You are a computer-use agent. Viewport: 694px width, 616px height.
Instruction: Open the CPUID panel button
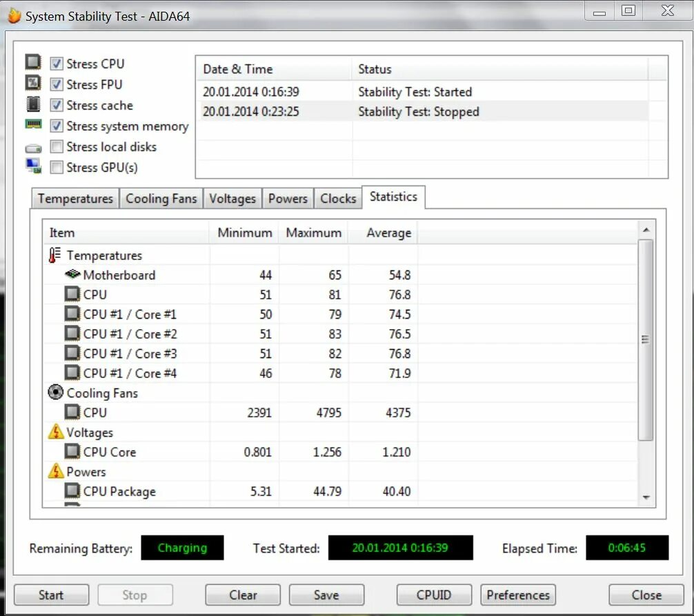pyautogui.click(x=434, y=595)
